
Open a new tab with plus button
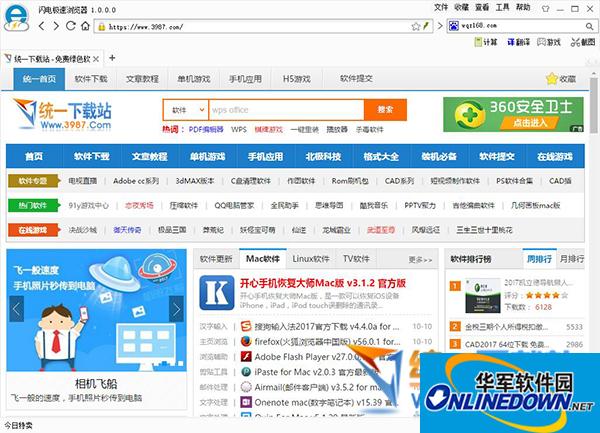[x=112, y=58]
